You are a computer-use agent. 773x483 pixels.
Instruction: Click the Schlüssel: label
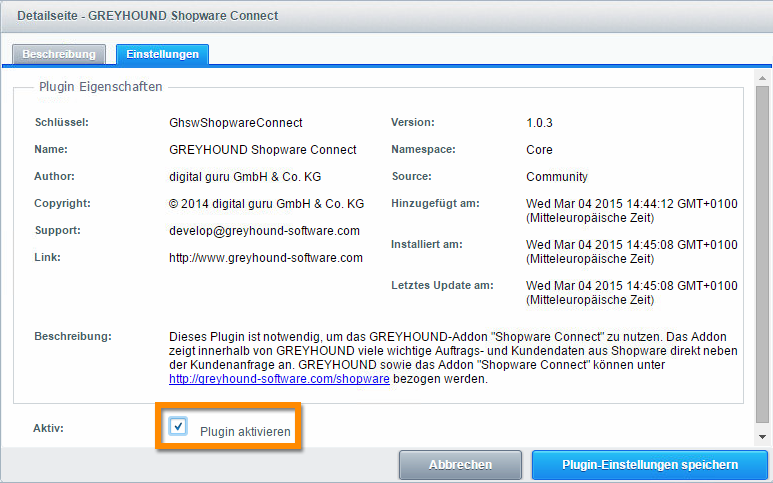[x=62, y=122]
